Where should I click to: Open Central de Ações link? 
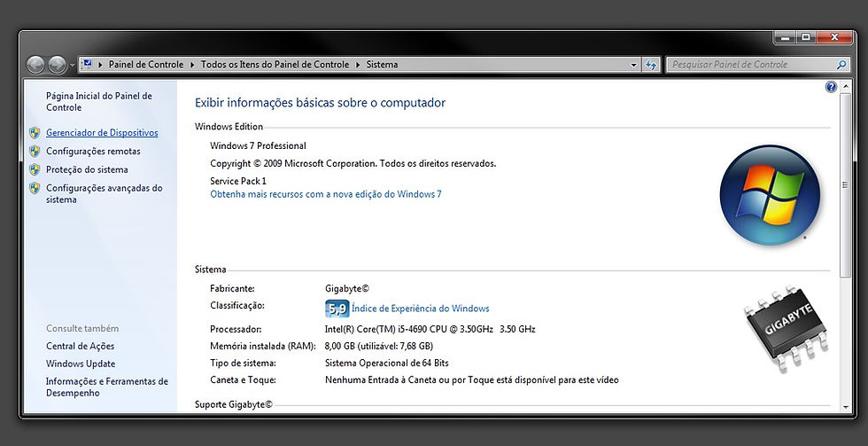pos(81,346)
